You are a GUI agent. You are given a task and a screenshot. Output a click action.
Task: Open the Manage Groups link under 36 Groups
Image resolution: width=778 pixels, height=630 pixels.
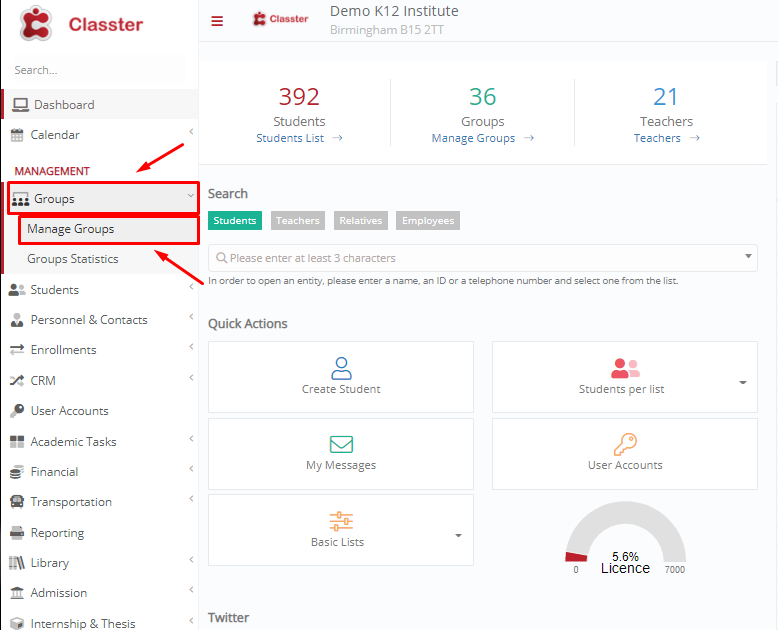tap(473, 138)
